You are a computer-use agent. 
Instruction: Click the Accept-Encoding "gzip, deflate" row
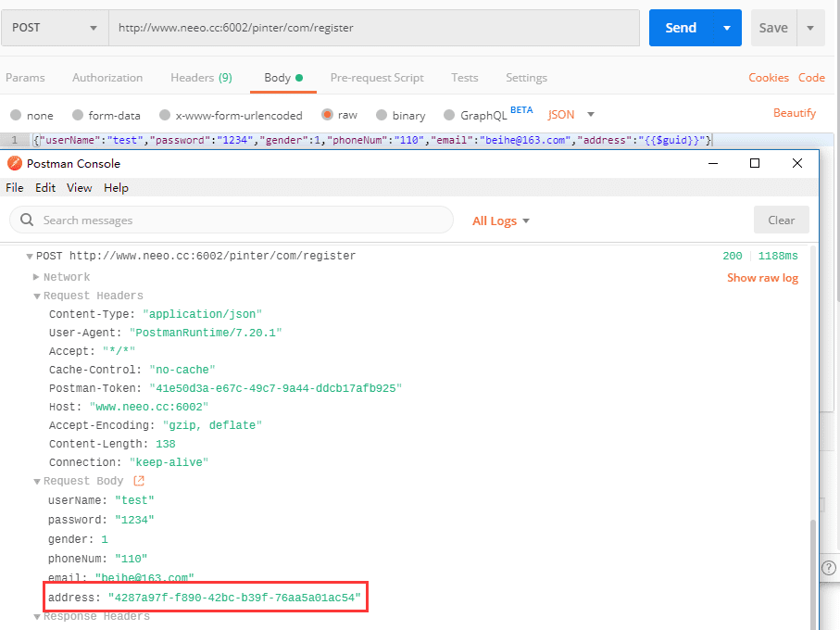coord(156,425)
